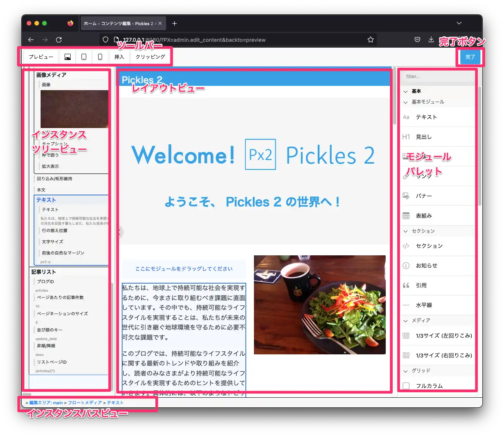Open the クリッピング toolbar menu
This screenshot has height=436, width=504.
pos(150,57)
